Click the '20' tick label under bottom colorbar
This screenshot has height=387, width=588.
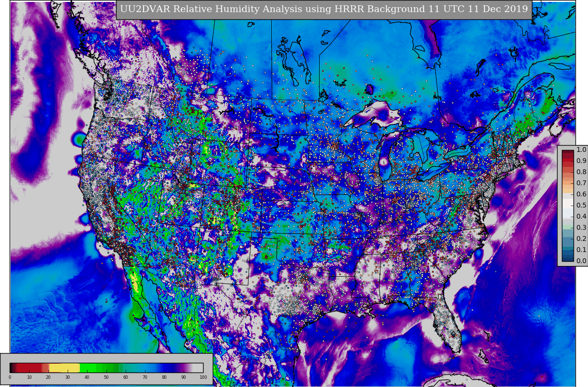click(48, 377)
